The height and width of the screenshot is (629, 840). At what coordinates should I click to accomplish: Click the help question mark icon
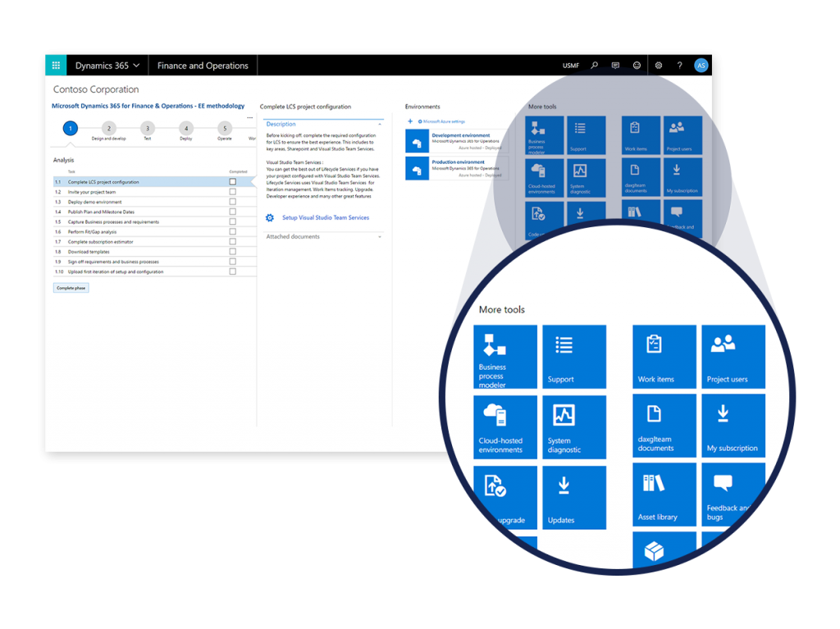679,66
